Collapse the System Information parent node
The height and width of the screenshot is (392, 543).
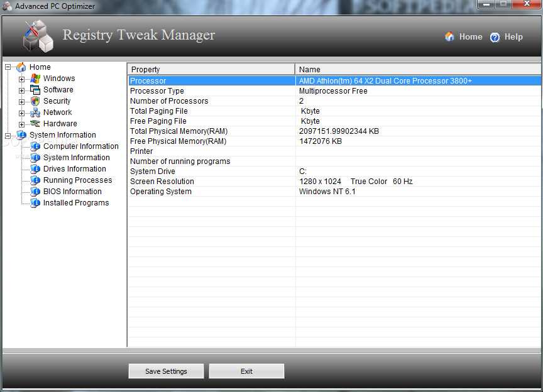pyautogui.click(x=8, y=136)
